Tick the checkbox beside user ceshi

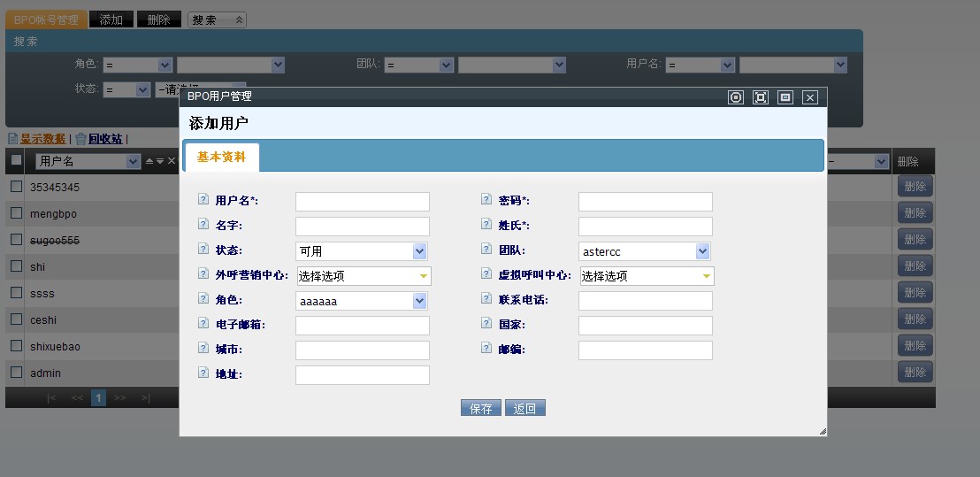[16, 319]
